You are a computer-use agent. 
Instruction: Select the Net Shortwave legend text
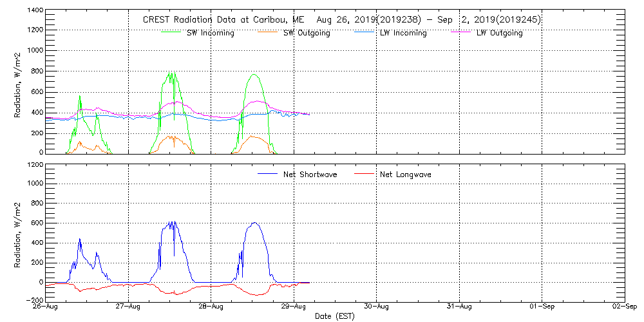[310, 175]
